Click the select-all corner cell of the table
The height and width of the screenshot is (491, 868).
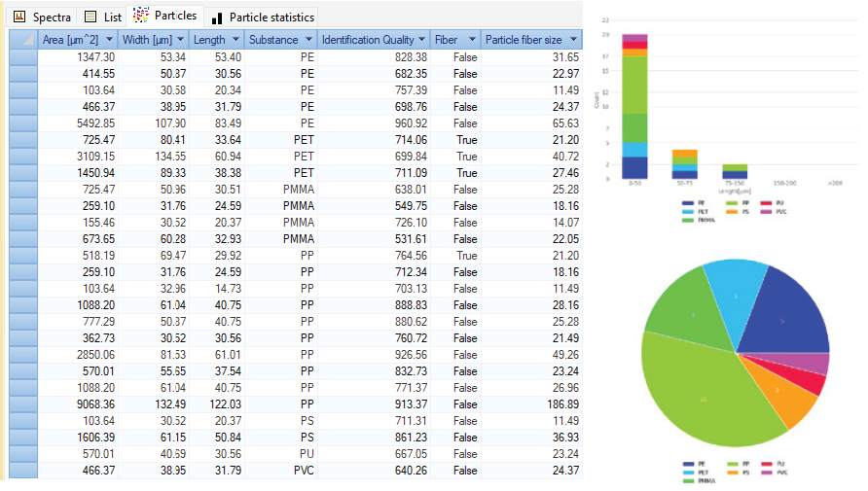(x=23, y=39)
